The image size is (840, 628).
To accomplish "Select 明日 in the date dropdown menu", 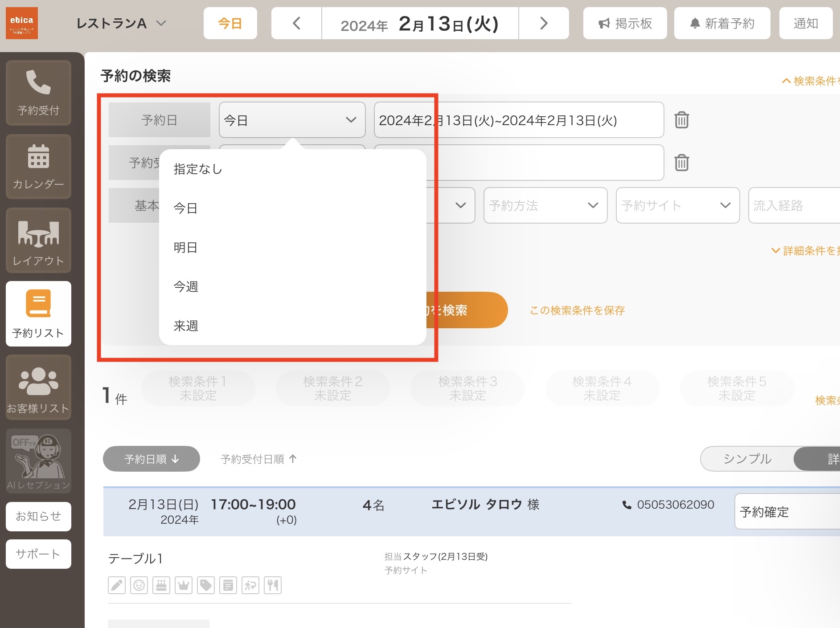I will [x=293, y=247].
